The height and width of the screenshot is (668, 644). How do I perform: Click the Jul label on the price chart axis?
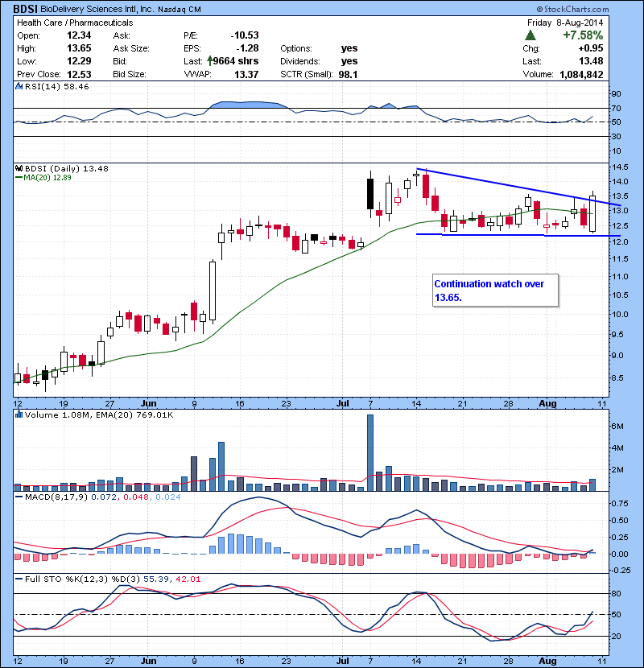[x=342, y=403]
